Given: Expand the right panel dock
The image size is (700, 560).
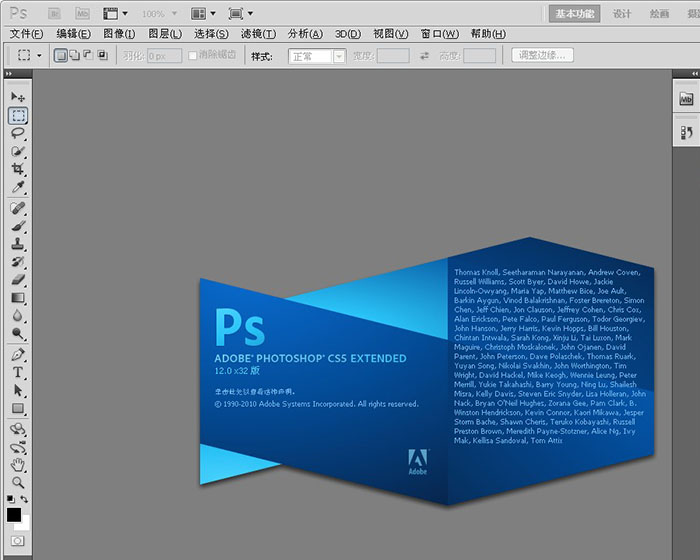Looking at the screenshot, I should (695, 74).
